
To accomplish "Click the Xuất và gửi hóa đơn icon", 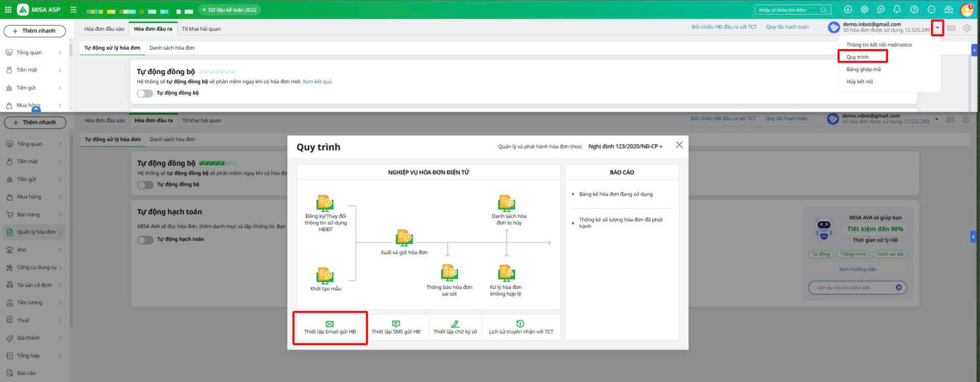I will 404,238.
